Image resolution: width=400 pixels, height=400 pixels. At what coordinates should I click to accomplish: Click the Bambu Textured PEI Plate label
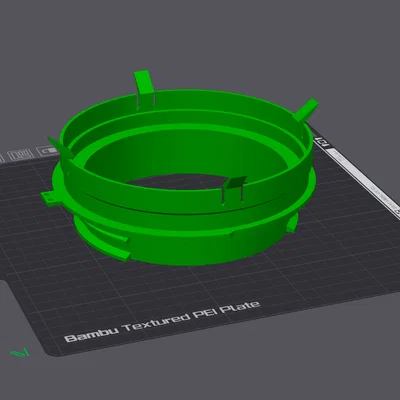click(x=162, y=322)
